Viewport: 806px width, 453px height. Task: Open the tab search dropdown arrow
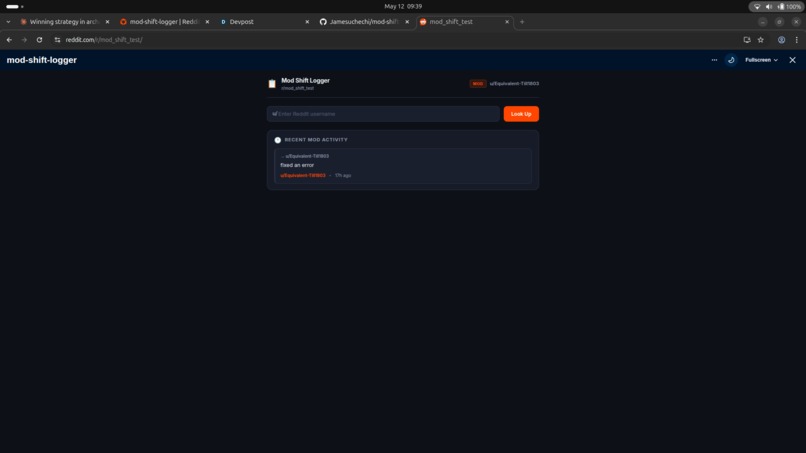(8, 22)
